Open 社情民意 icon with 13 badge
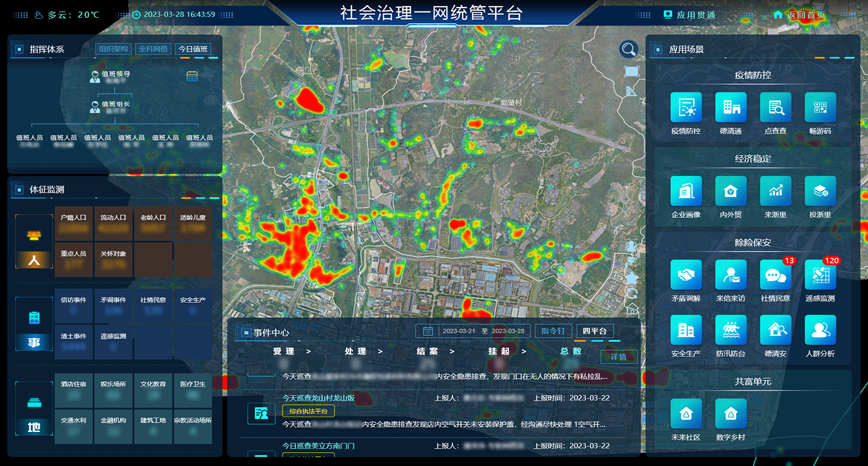This screenshot has height=466, width=868. point(775,275)
